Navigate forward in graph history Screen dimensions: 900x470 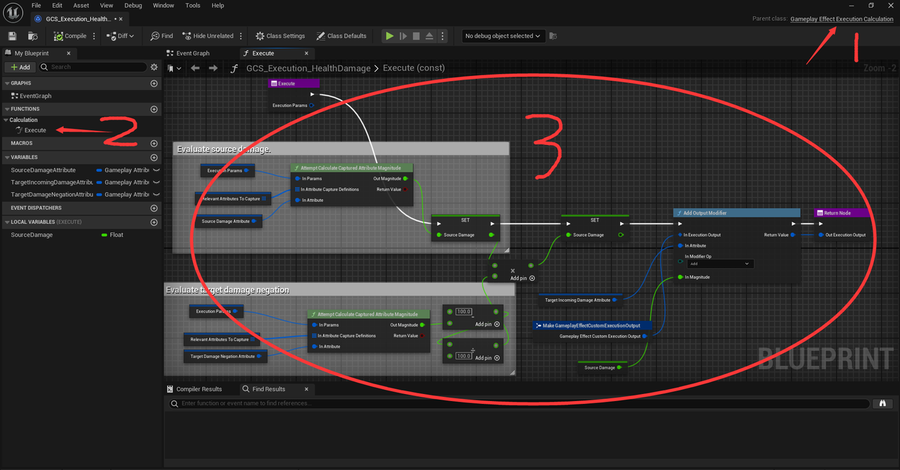tap(213, 68)
